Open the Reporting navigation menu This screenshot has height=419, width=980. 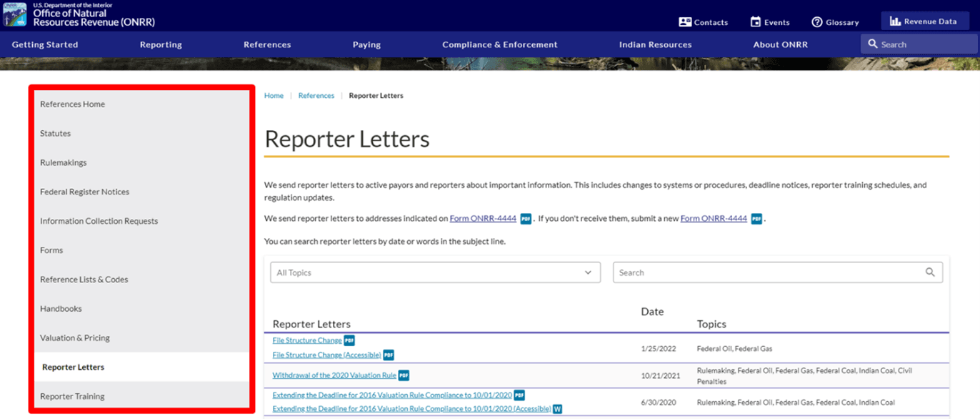tap(161, 44)
